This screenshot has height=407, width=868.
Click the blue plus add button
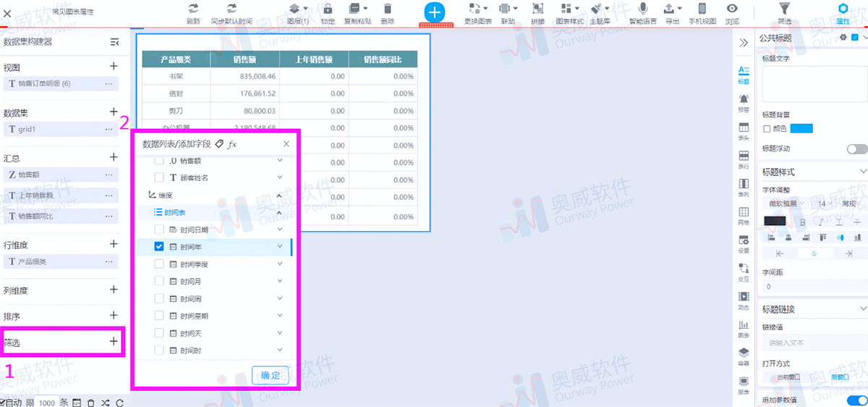[x=434, y=12]
